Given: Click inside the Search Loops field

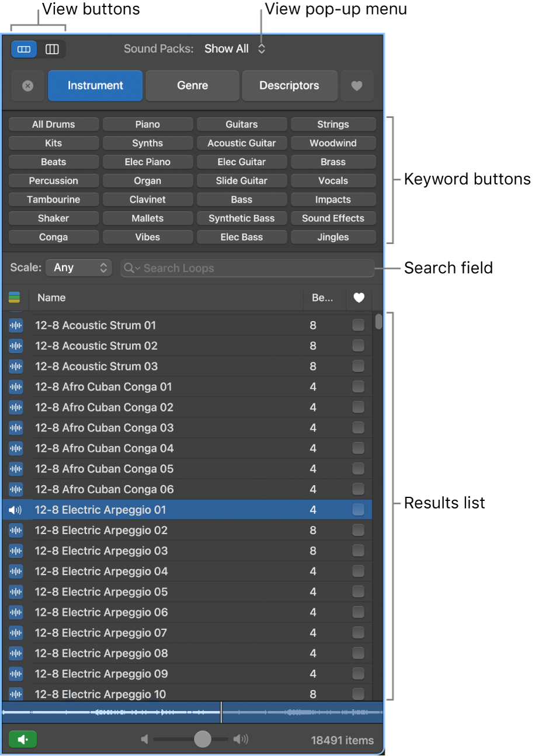Looking at the screenshot, I should [245, 268].
